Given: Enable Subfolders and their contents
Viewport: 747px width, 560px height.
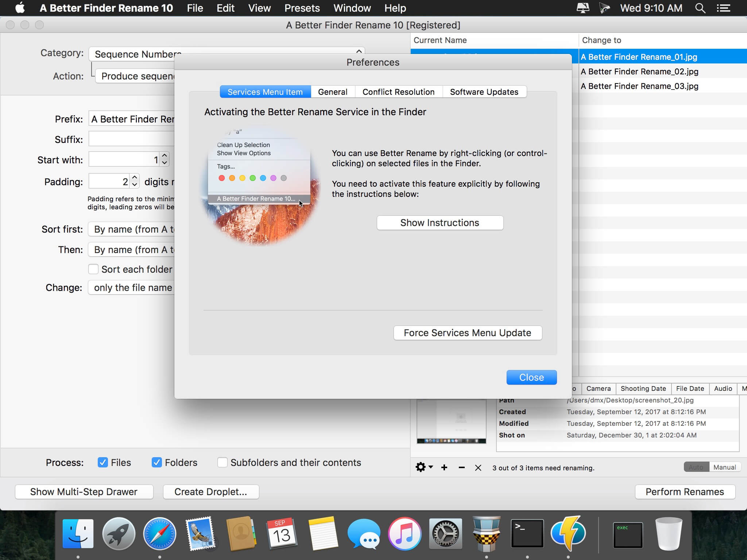Looking at the screenshot, I should (222, 462).
